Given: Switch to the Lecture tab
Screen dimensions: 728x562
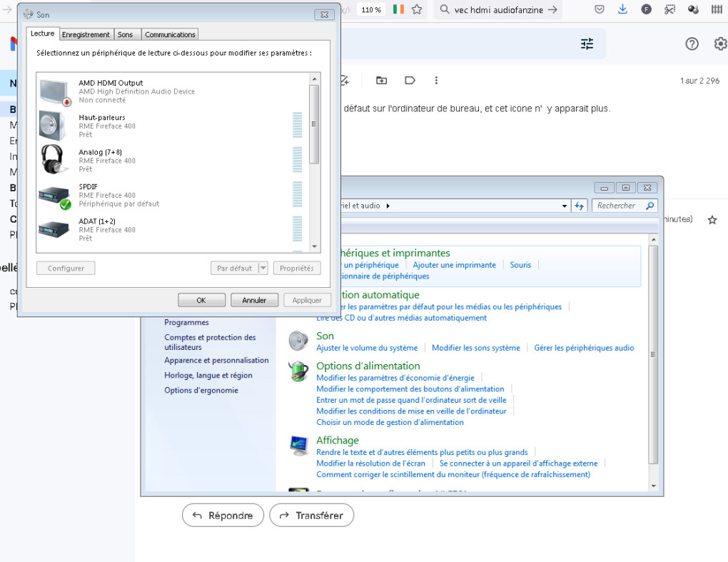Looking at the screenshot, I should coord(43,34).
